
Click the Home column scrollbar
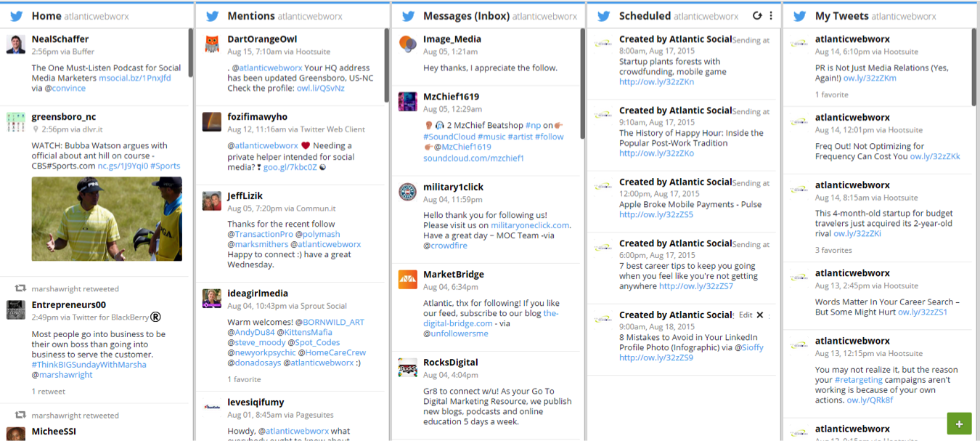pyautogui.click(x=191, y=53)
